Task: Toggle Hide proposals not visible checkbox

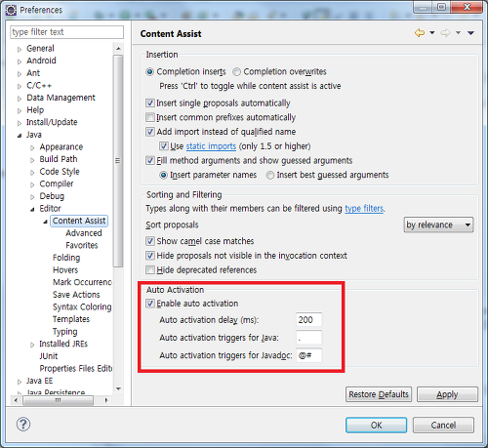Action: [150, 256]
